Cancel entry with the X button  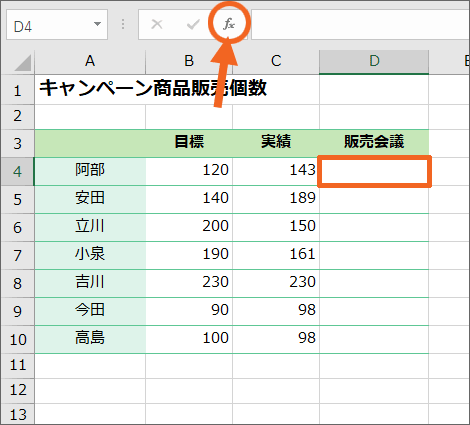[157, 24]
